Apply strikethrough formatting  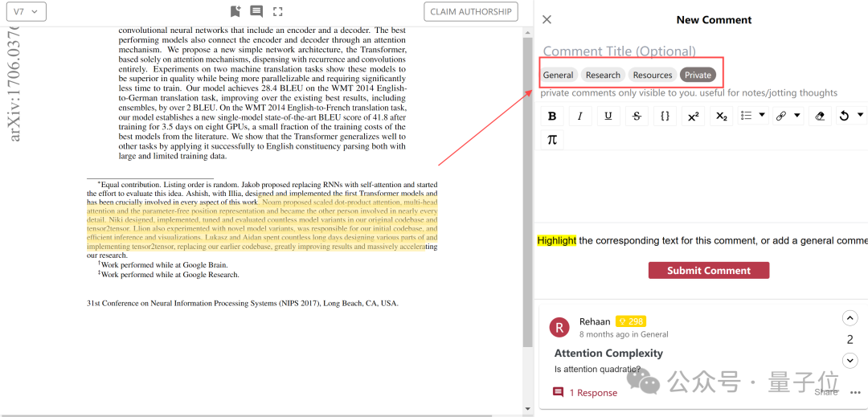pos(637,116)
